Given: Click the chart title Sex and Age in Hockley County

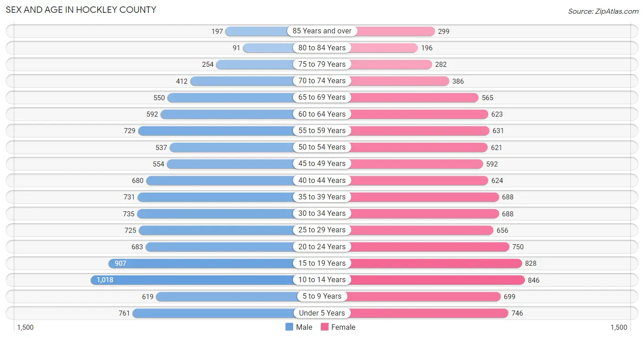Looking at the screenshot, I should pyautogui.click(x=81, y=10).
